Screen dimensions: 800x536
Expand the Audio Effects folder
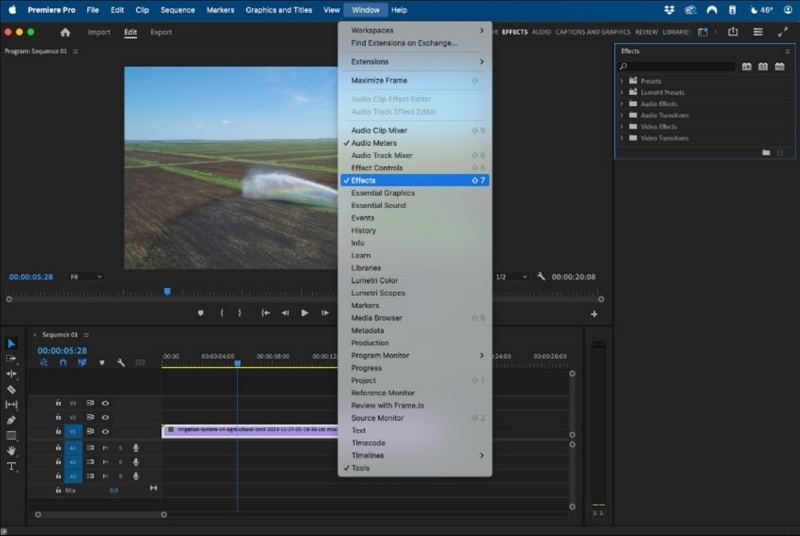(622, 104)
